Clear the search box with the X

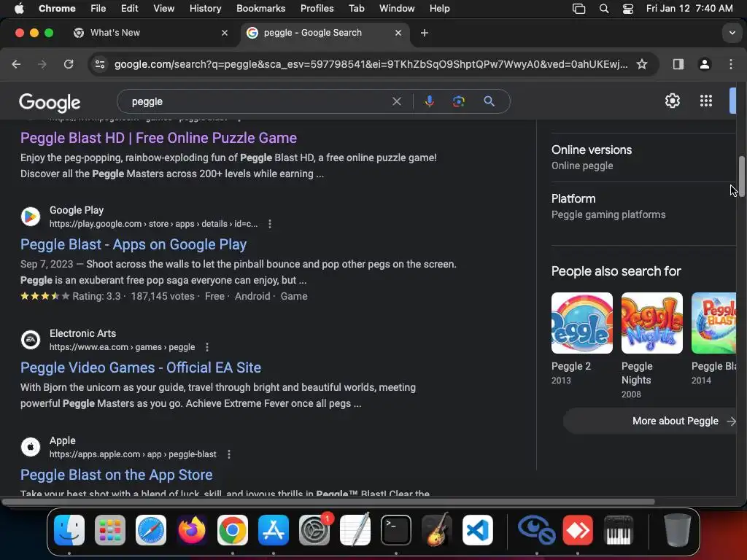click(x=396, y=101)
